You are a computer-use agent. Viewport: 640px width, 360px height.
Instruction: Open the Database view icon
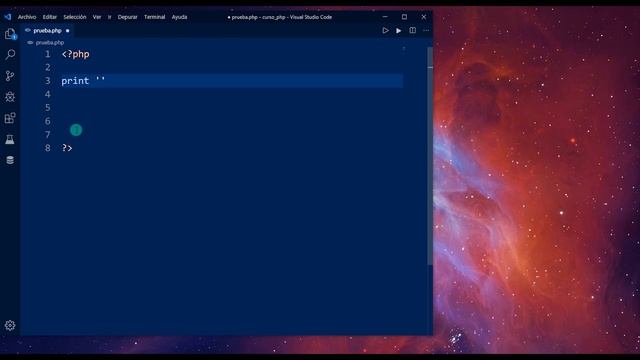point(10,160)
